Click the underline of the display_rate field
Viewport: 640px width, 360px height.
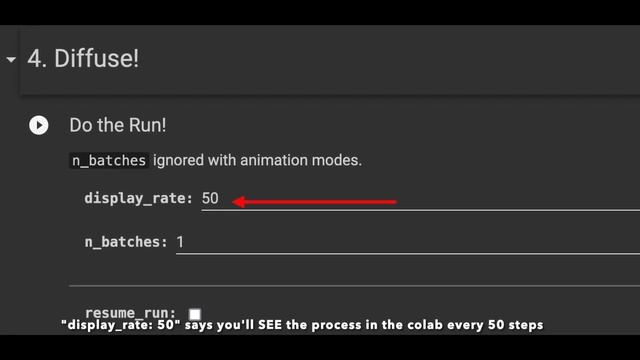tap(420, 210)
